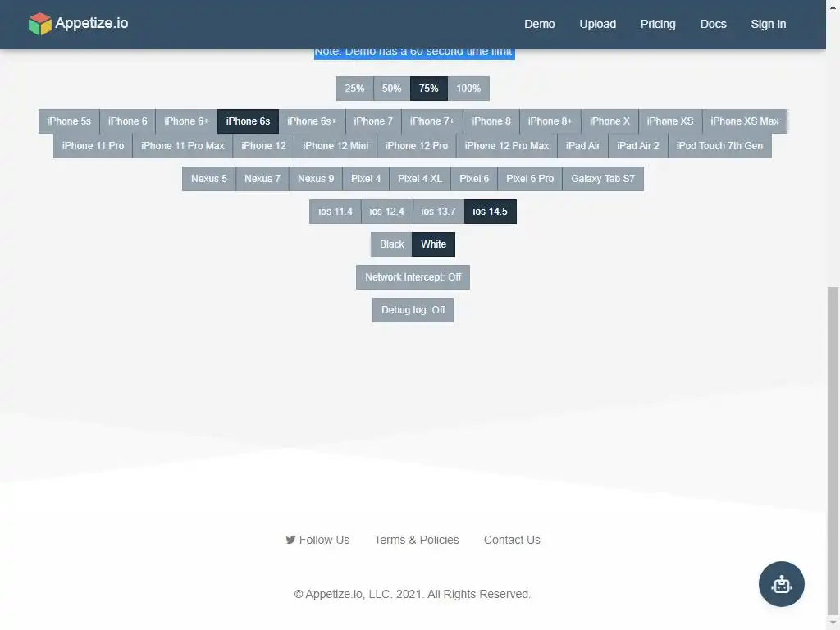The height and width of the screenshot is (630, 840).
Task: Select the iPhone 12 Pro button
Action: pos(417,146)
